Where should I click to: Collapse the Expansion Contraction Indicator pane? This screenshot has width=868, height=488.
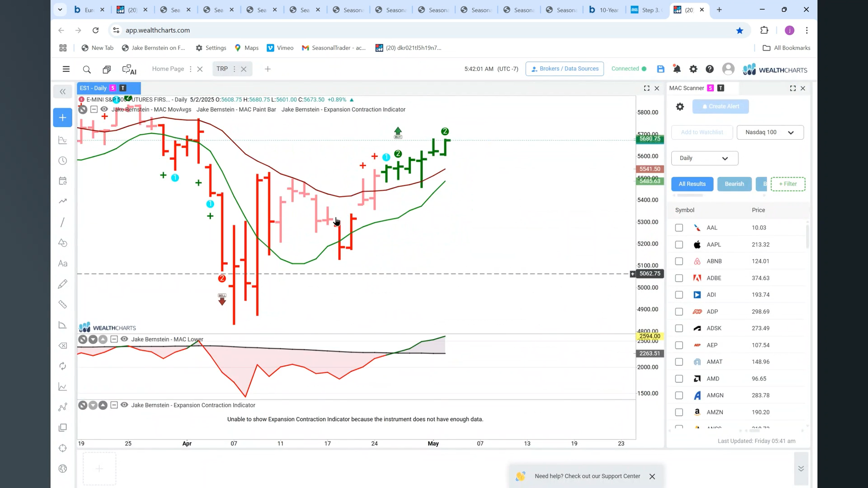click(114, 405)
